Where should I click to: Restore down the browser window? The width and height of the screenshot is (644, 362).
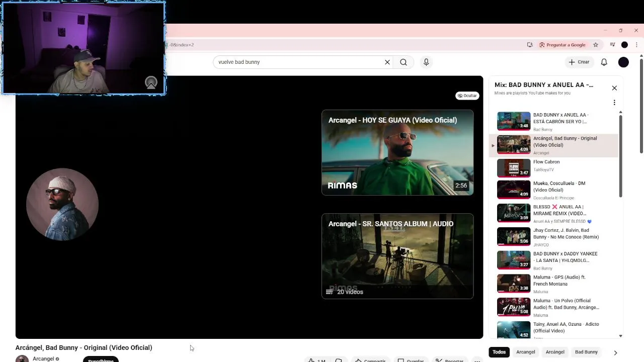621,30
